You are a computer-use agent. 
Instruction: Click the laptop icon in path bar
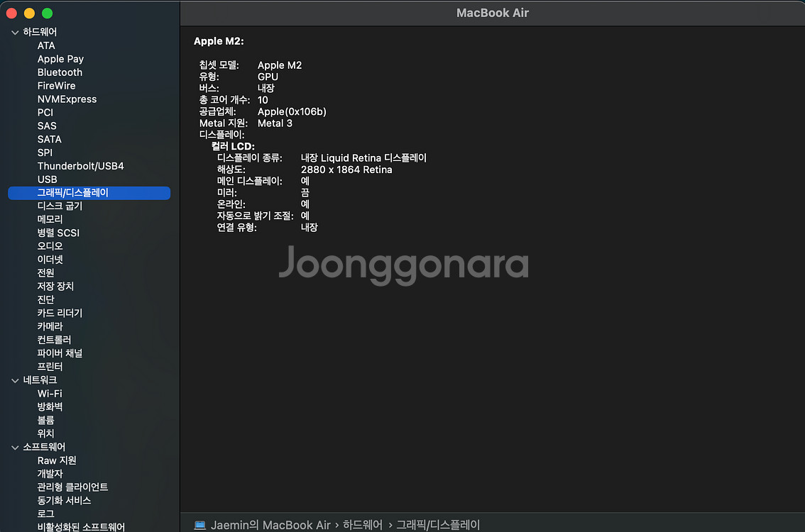click(x=199, y=525)
